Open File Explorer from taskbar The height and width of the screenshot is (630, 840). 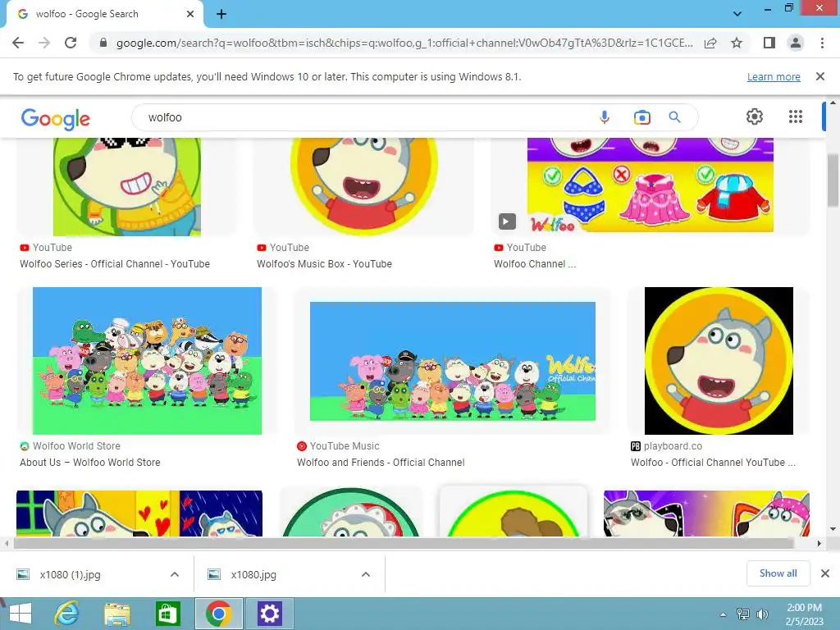point(117,614)
